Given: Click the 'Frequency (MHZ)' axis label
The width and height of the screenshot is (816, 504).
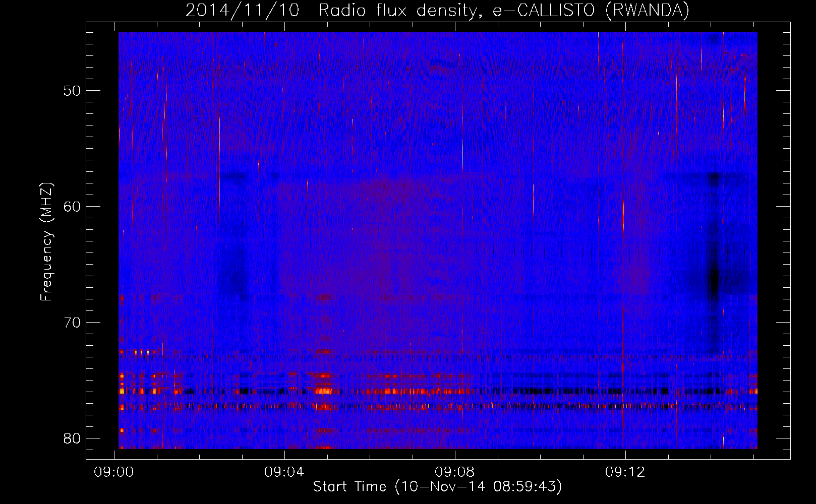Looking at the screenshot, I should pyautogui.click(x=46, y=242).
